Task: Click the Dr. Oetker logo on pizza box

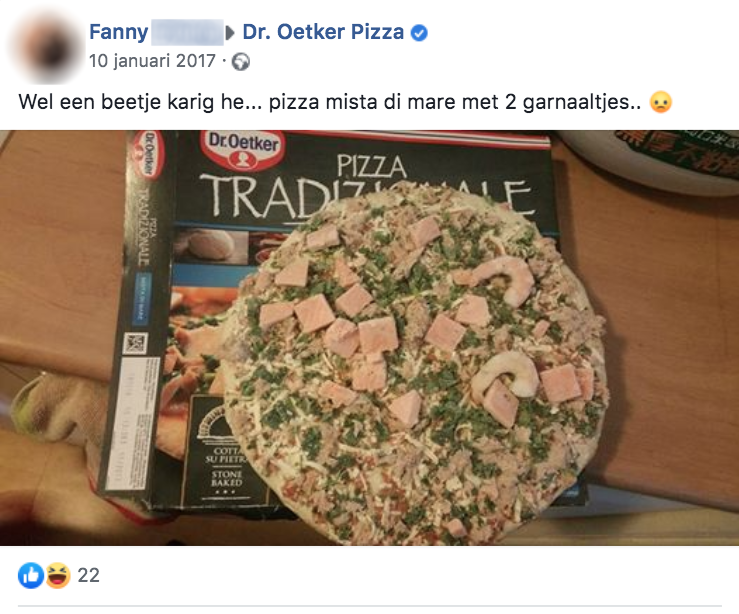Action: click(243, 148)
